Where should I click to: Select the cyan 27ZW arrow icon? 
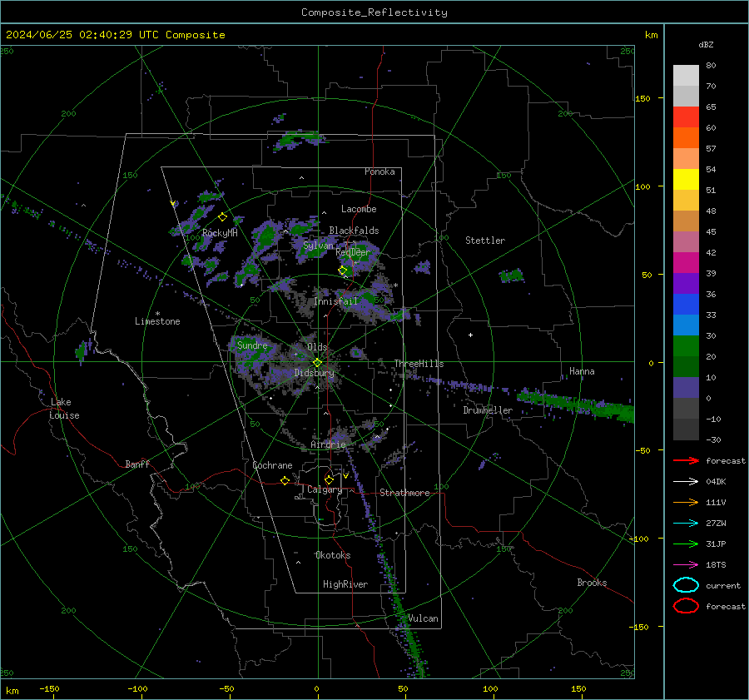click(x=686, y=524)
